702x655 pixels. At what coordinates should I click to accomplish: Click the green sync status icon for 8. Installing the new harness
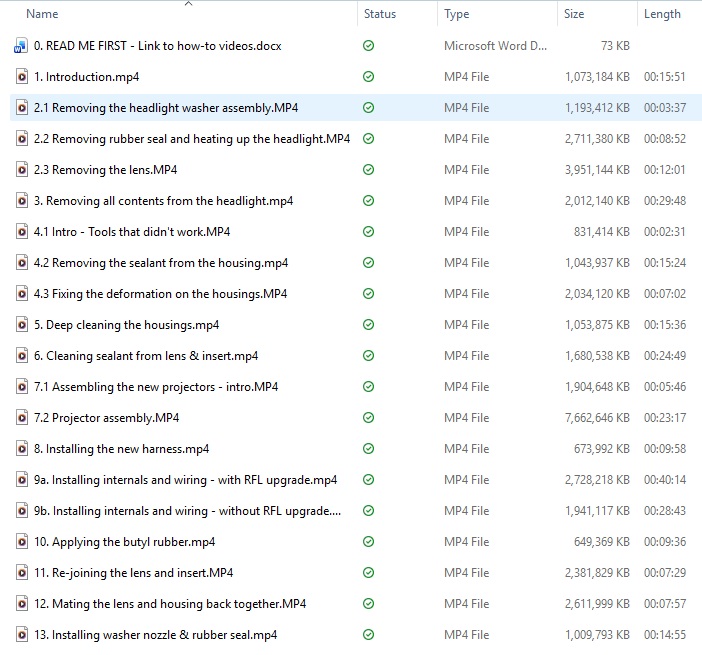click(x=369, y=449)
